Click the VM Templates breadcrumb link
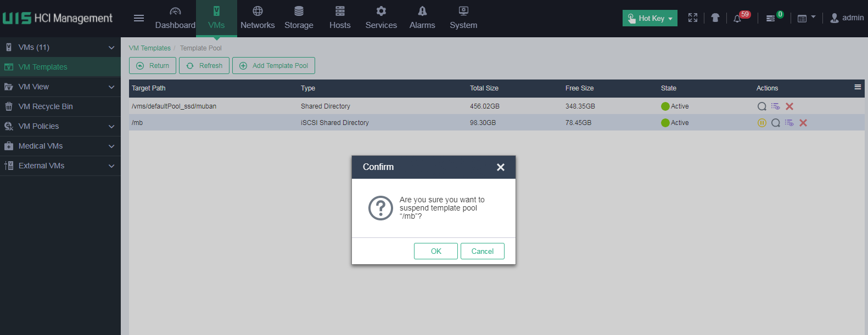This screenshot has width=868, height=335. pos(150,48)
